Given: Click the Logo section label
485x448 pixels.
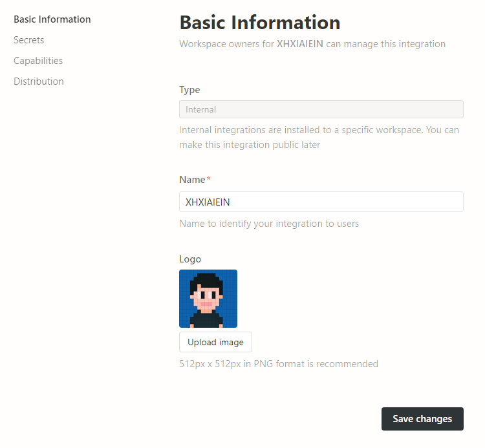Looking at the screenshot, I should (x=190, y=259).
